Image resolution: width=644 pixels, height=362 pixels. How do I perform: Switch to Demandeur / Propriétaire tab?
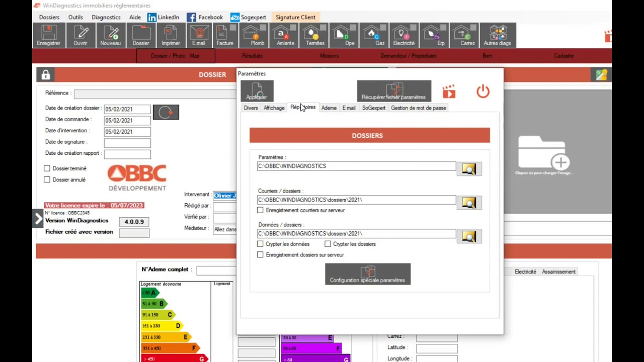408,56
